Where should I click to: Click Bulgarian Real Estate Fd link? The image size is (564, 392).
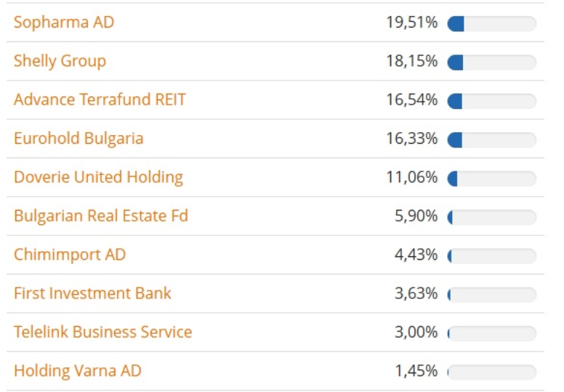101,216
